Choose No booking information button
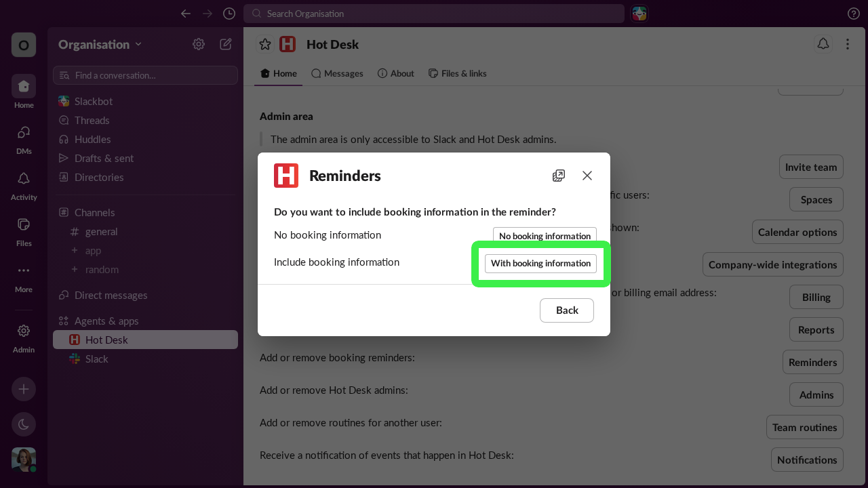Screen dimensions: 868x488 coord(545,236)
